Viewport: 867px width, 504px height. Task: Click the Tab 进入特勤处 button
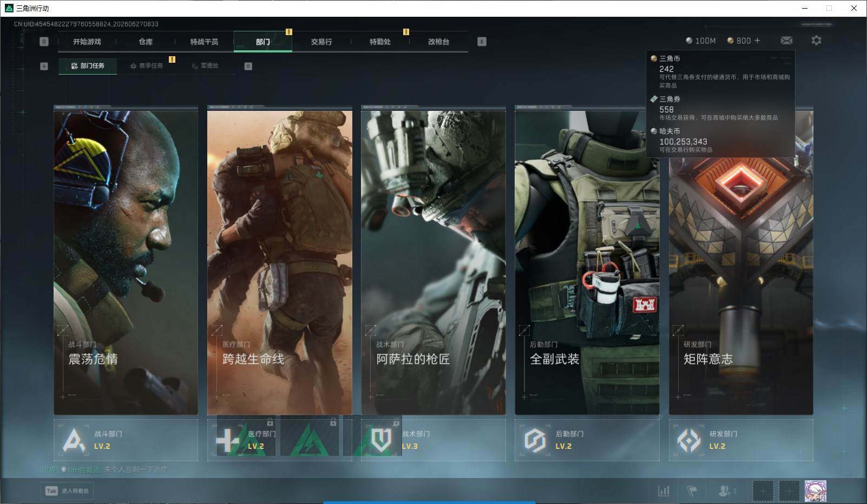click(x=68, y=491)
